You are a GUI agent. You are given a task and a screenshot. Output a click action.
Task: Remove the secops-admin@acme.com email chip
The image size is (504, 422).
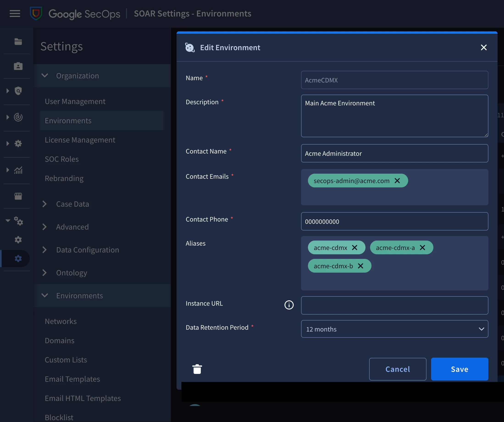tap(397, 181)
